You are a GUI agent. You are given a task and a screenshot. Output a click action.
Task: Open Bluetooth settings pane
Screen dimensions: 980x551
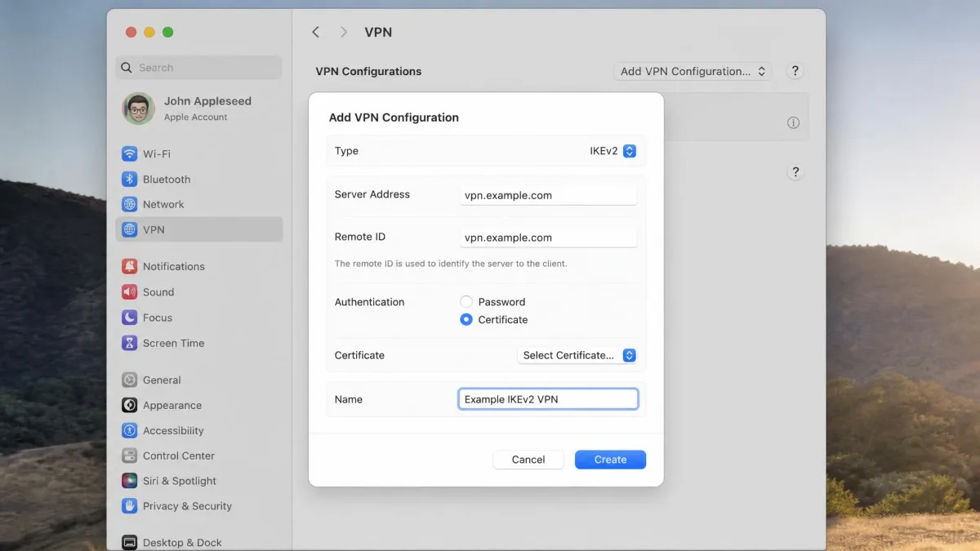[x=199, y=179]
